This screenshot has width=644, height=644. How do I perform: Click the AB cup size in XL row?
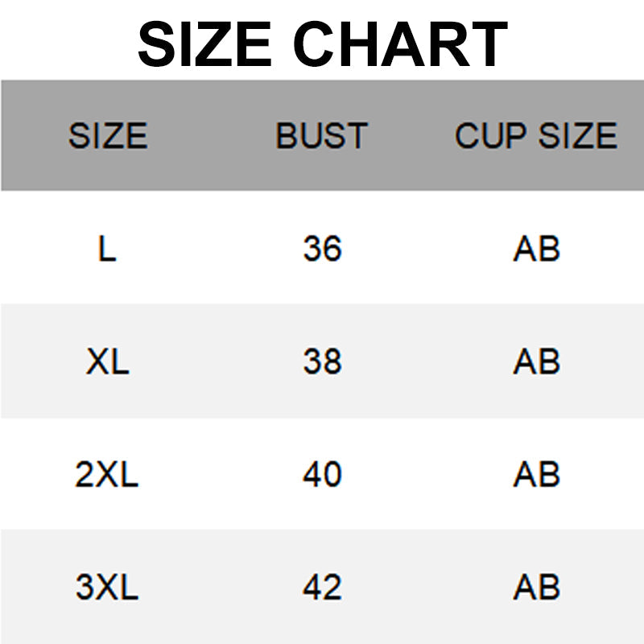click(536, 362)
